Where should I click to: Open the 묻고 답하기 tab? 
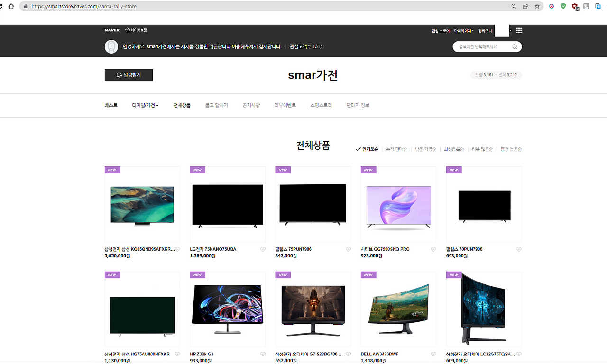point(216,105)
